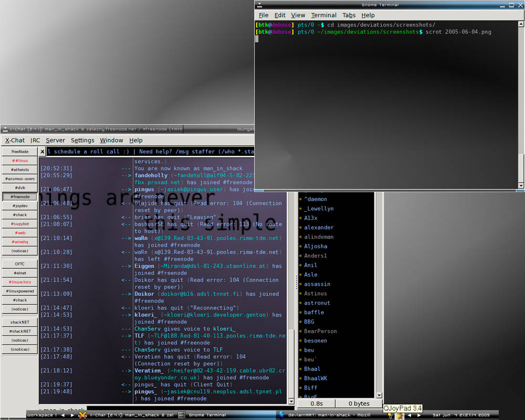Select user besonen in the user list
Image resolution: width=525 pixels, height=420 pixels.
coord(315,341)
